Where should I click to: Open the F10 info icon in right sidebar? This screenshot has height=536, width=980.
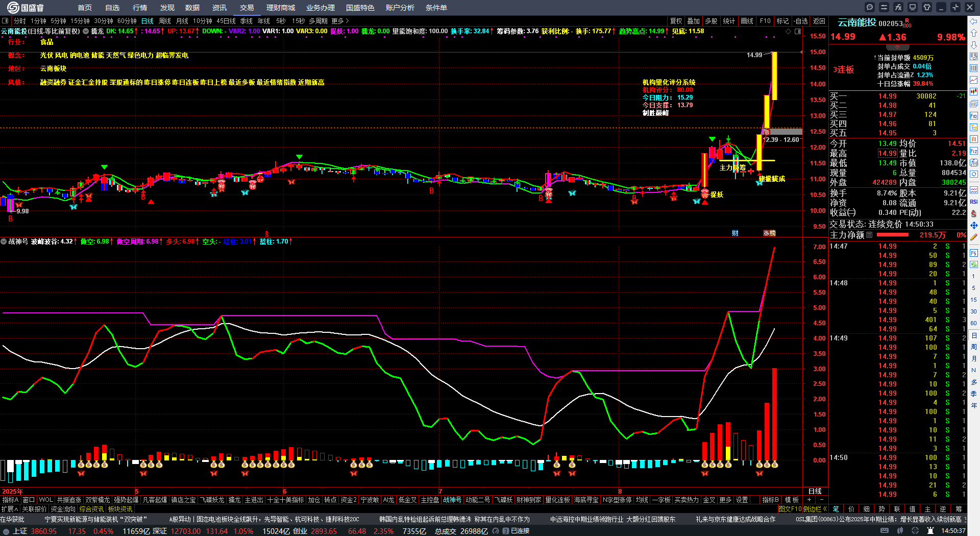[x=974, y=116]
